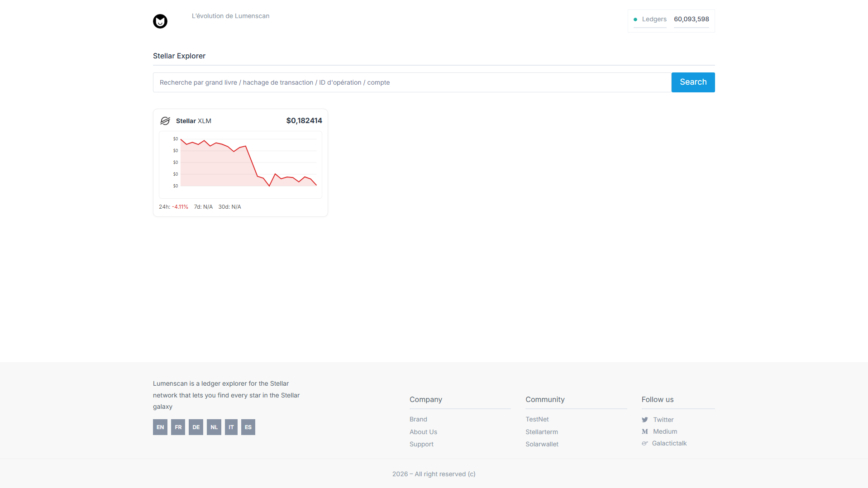
Task: Click the $0,182414 price value
Action: 304,120
